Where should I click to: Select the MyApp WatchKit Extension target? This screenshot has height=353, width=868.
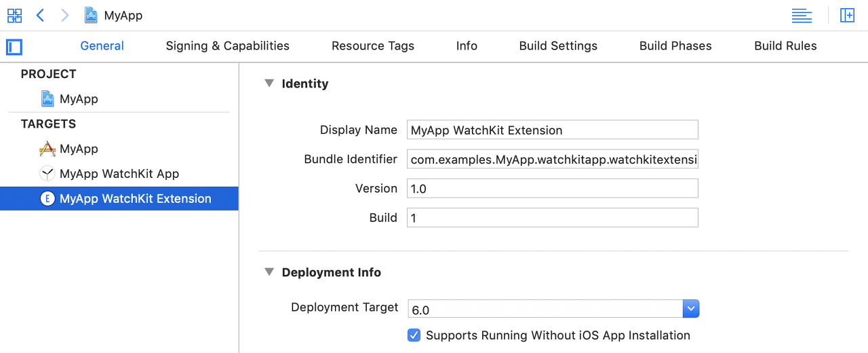[x=119, y=199]
